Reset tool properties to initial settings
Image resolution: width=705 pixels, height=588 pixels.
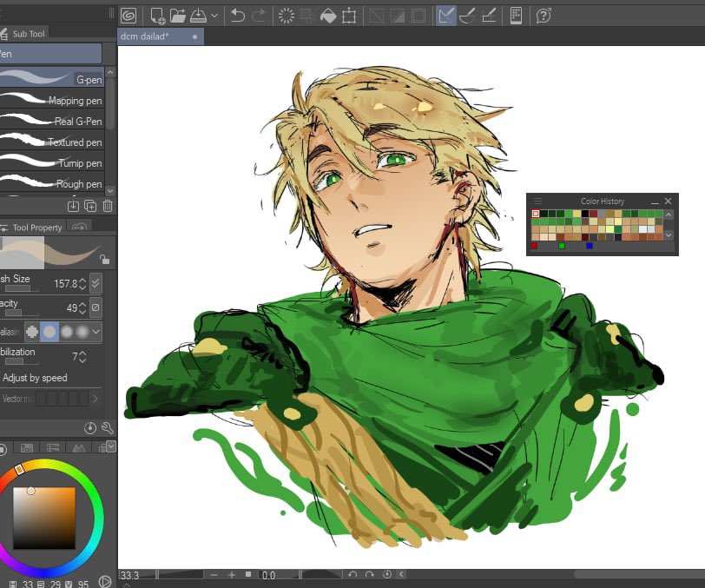(x=90, y=428)
